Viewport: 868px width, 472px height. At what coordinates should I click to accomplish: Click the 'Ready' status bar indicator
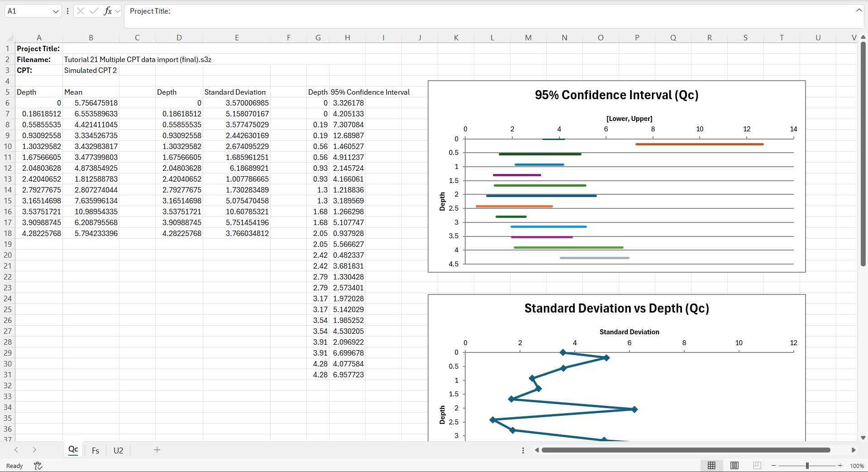(14, 466)
